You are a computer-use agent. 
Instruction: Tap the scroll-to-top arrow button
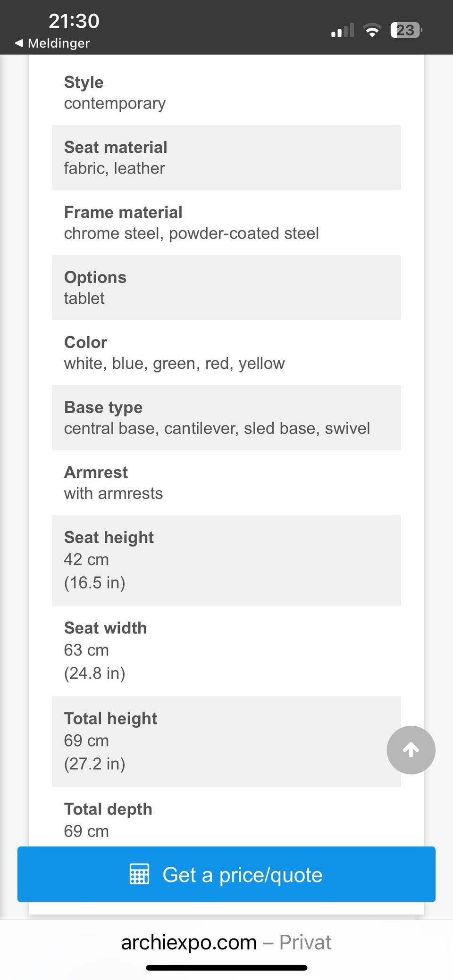pos(411,749)
